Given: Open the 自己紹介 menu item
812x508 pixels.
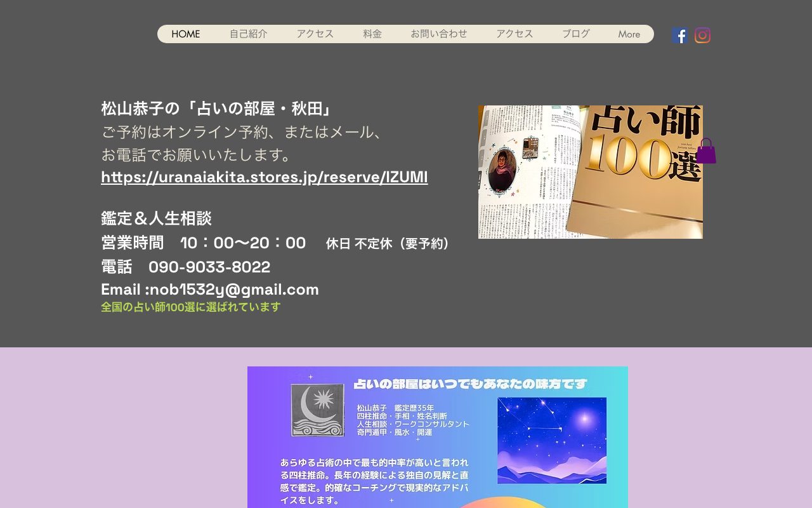Looking at the screenshot, I should coord(249,34).
